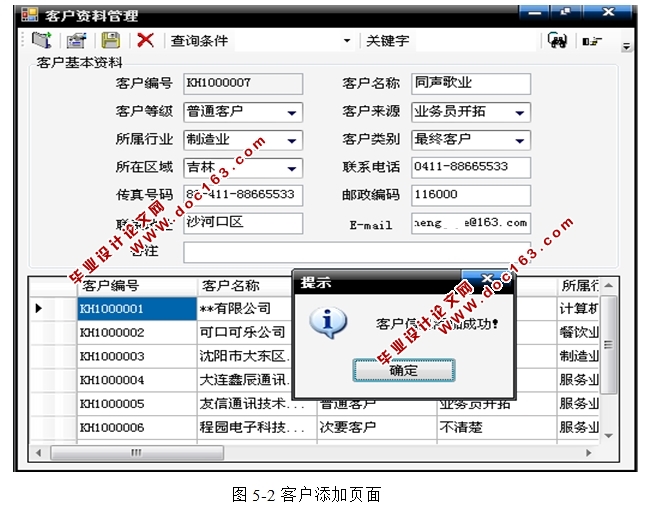
Task: Select row KH1000005
Action: point(137,404)
